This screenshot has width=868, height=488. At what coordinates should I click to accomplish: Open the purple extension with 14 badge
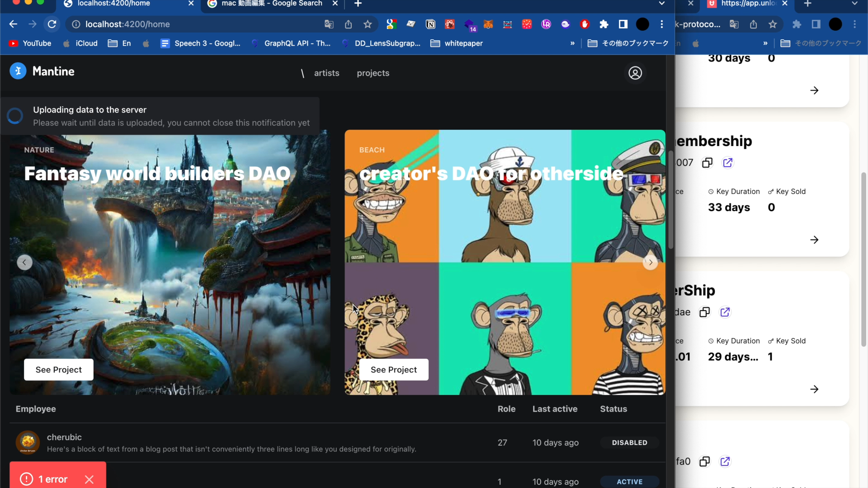(x=469, y=25)
